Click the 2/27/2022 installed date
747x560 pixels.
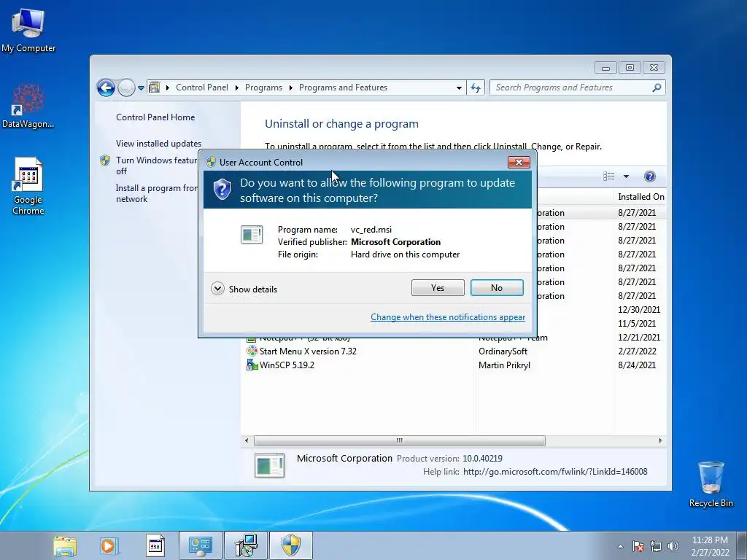(636, 351)
